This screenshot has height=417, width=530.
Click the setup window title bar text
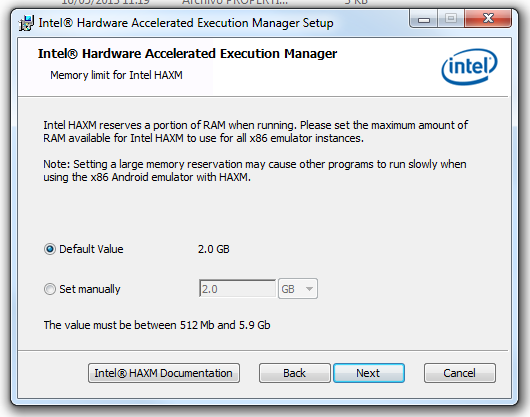click(186, 23)
